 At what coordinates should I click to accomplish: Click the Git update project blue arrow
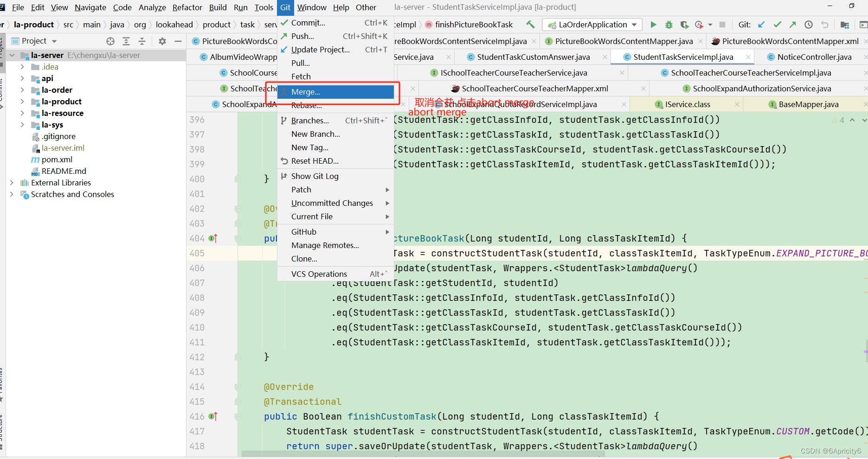[761, 25]
